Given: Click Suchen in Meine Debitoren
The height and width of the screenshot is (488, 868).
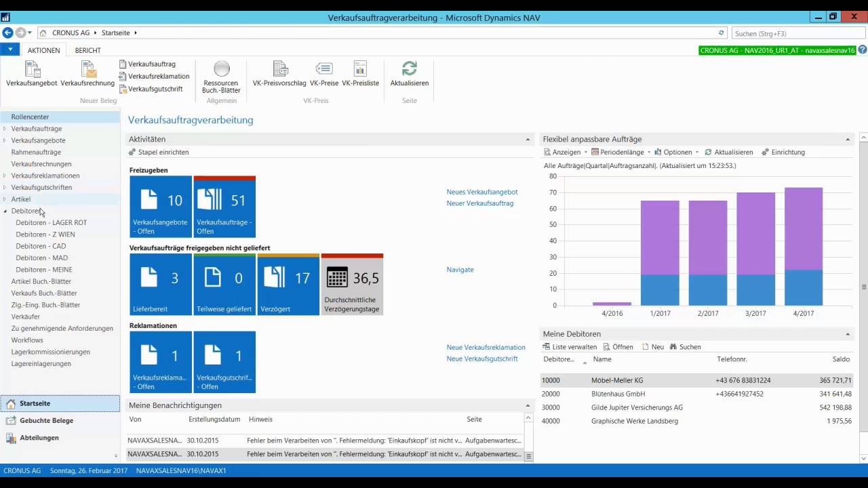Looking at the screenshot, I should [685, 347].
